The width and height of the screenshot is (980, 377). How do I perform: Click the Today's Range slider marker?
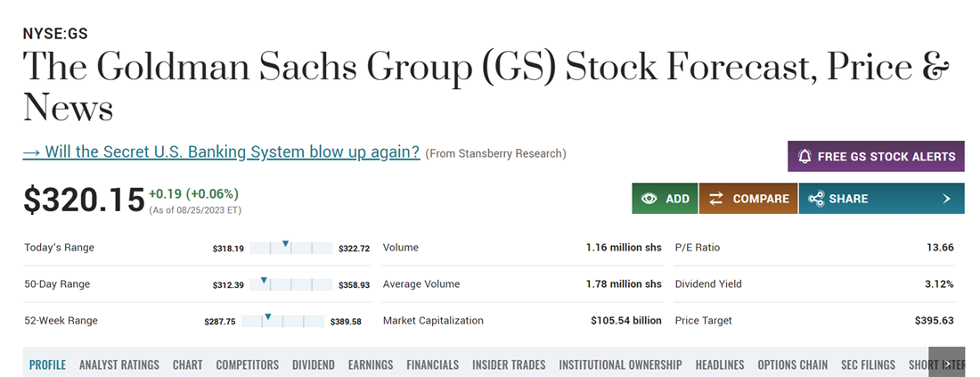[x=286, y=243]
